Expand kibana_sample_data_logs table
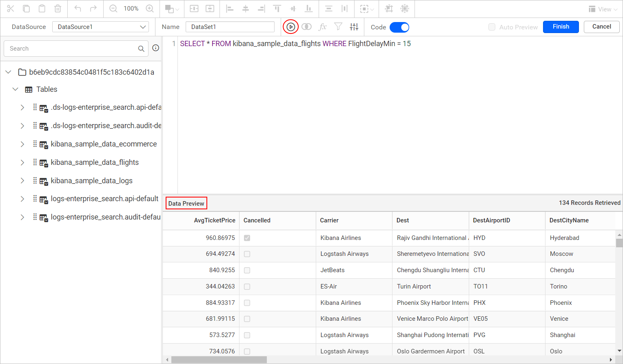The image size is (623, 364). 22,181
